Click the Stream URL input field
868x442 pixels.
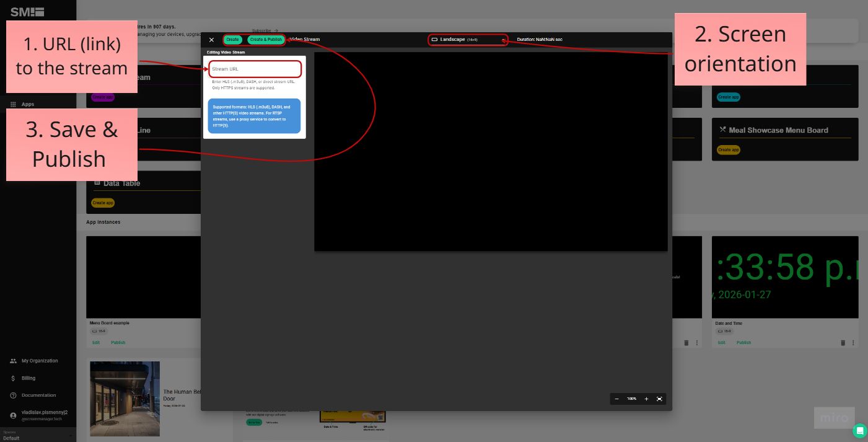pyautogui.click(x=255, y=69)
